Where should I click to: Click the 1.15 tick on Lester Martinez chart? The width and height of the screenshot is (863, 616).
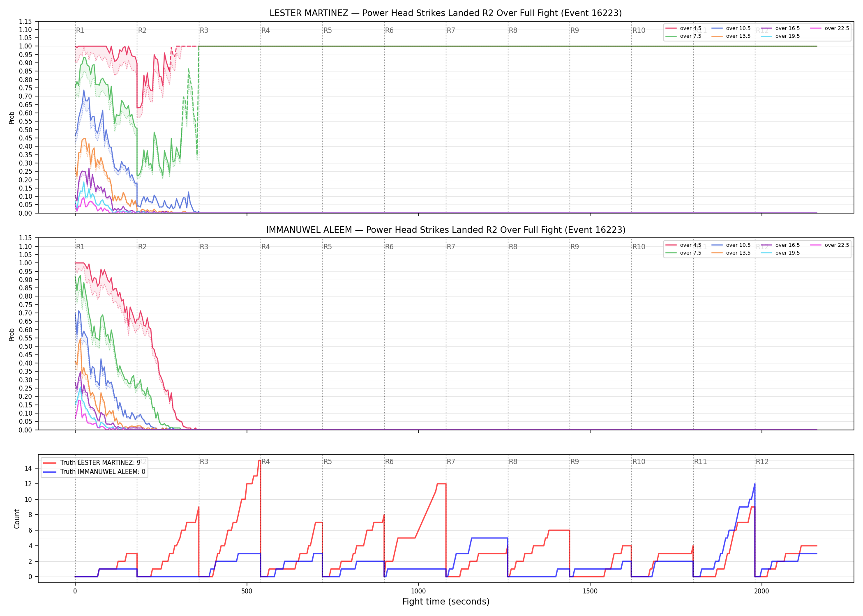click(25, 21)
